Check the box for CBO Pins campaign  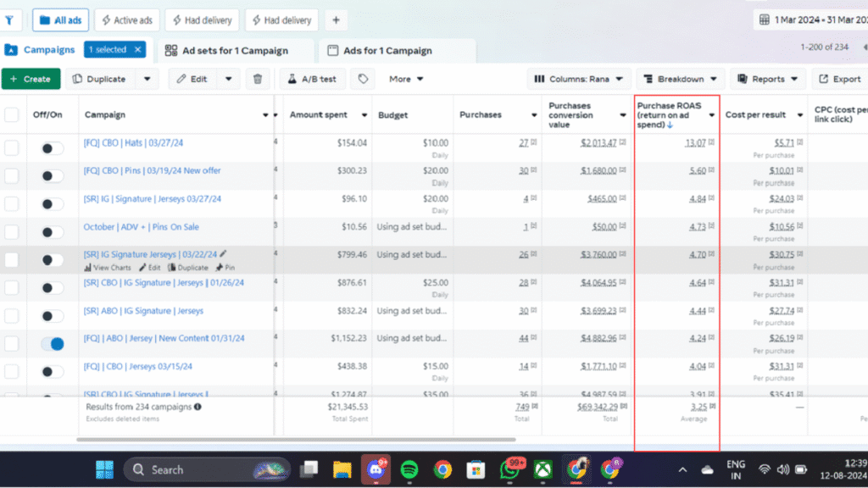click(x=11, y=176)
